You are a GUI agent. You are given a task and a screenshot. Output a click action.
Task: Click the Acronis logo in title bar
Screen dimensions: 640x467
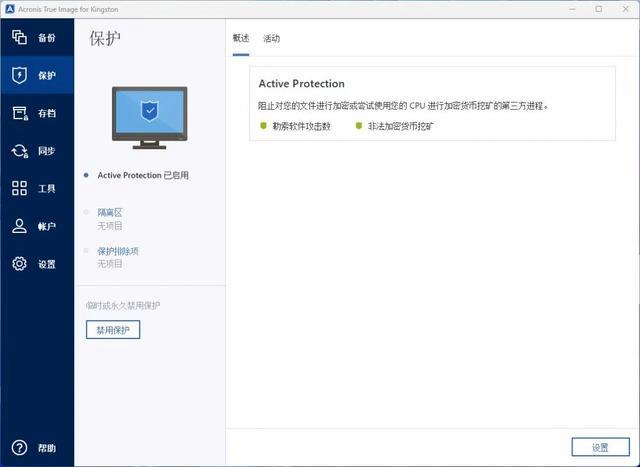(x=9, y=9)
